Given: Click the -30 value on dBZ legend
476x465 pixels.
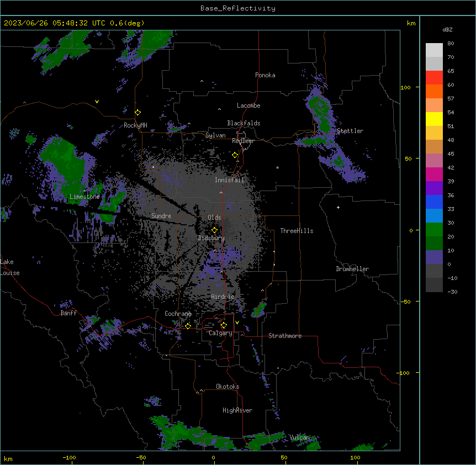Looking at the screenshot, I should tap(452, 292).
